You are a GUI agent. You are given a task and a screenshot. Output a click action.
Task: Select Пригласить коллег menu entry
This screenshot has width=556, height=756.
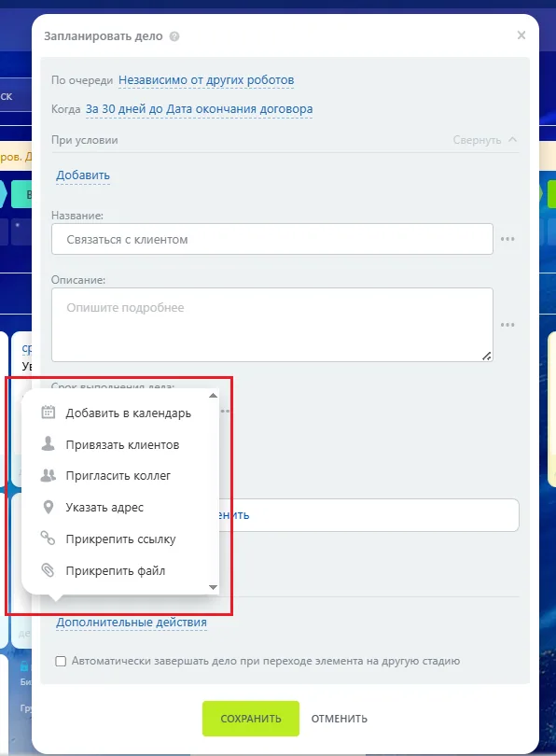tap(118, 476)
